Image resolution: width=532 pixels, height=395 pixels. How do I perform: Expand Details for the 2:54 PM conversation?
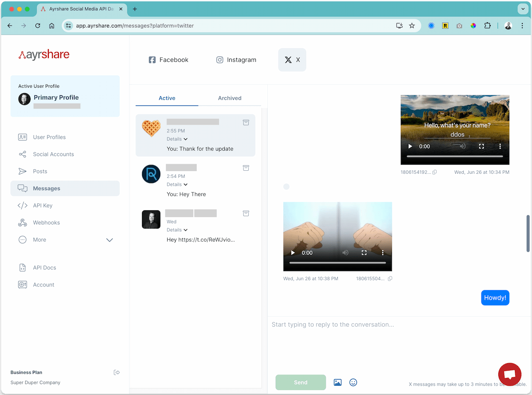177,184
